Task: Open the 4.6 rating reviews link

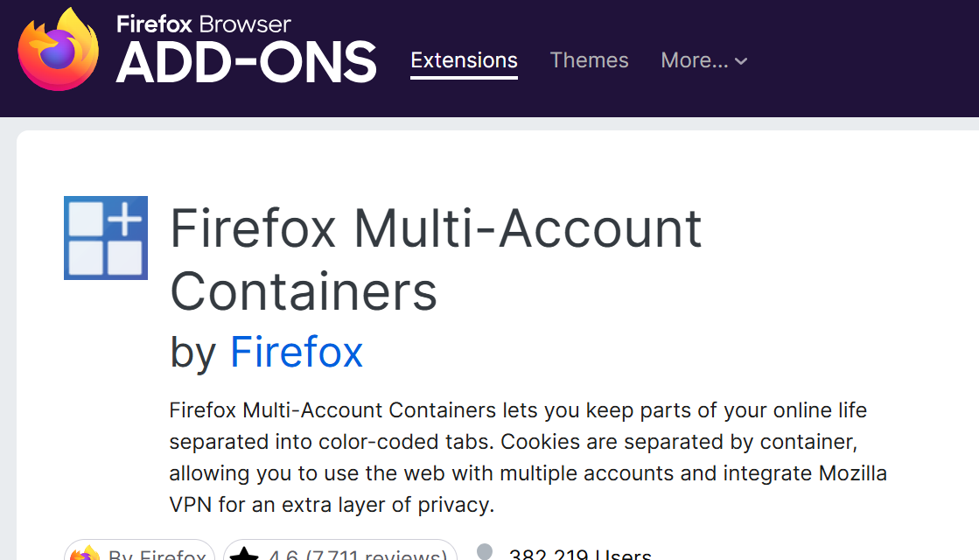Action: [358, 555]
